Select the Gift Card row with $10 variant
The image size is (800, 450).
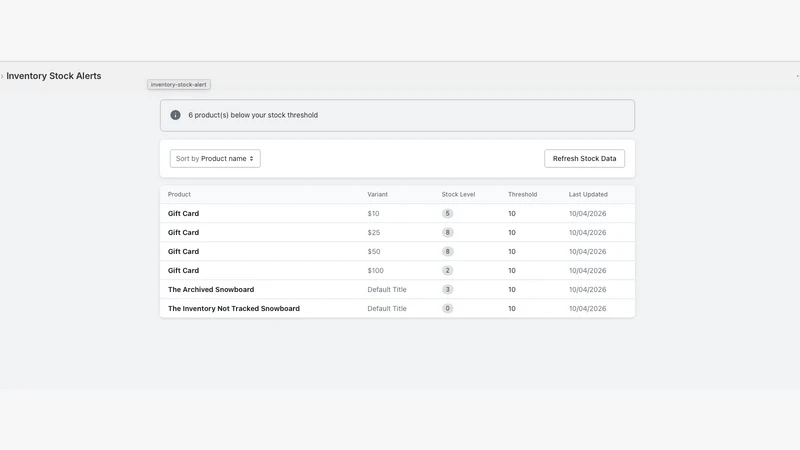397,214
